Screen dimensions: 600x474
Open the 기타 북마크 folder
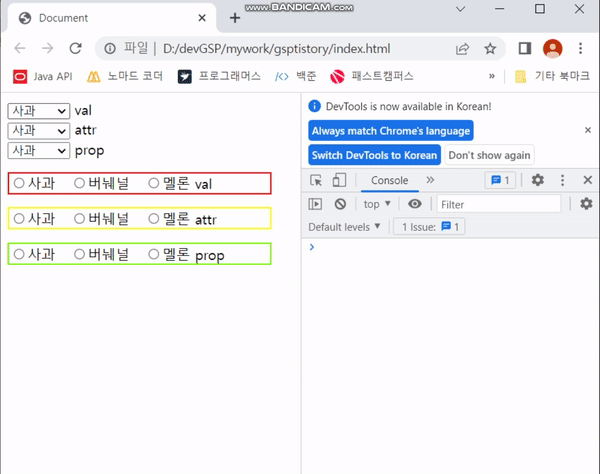pos(553,77)
